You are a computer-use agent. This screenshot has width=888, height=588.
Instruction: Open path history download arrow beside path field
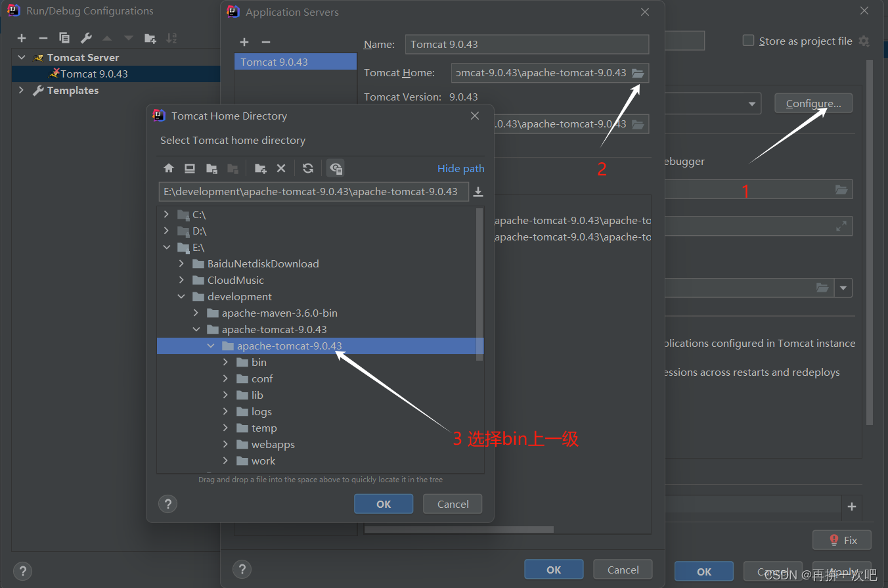(478, 192)
